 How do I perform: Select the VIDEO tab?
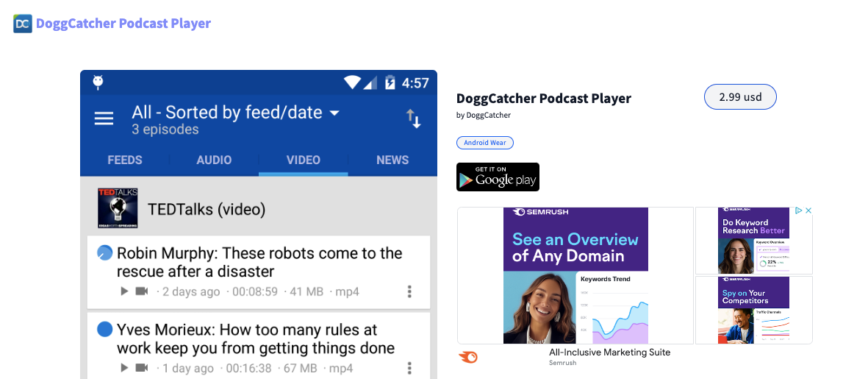tap(304, 160)
